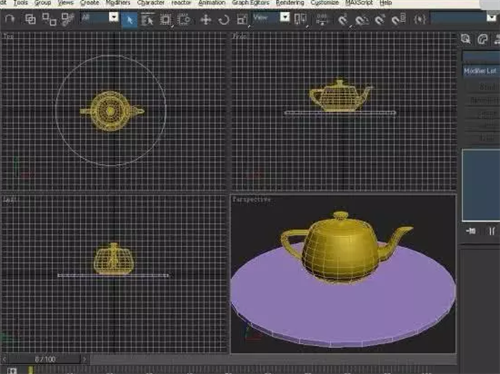
Task: Click the Select and Manipulate icon
Action: click(322, 20)
